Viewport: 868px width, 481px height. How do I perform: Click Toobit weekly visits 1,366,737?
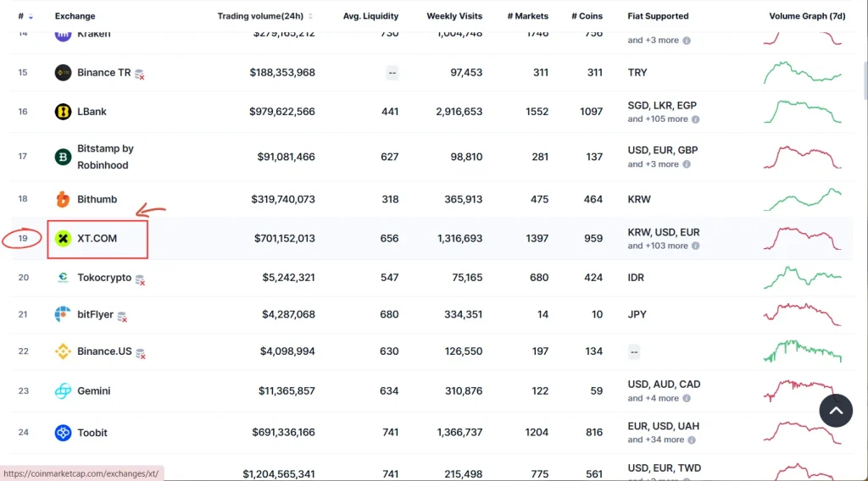459,433
